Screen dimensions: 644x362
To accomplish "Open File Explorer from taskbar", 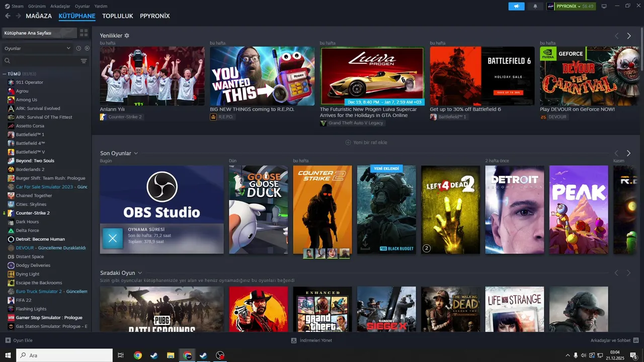I will (x=171, y=355).
